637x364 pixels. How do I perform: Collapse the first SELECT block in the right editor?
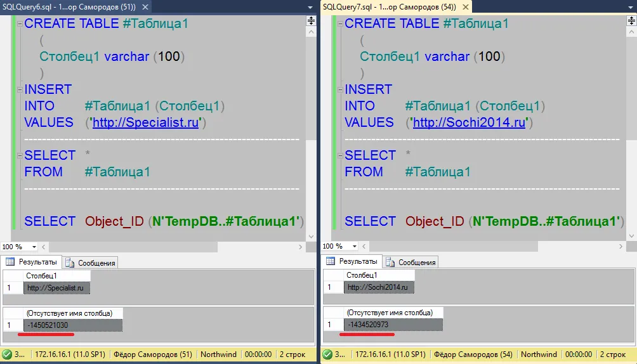coord(339,155)
